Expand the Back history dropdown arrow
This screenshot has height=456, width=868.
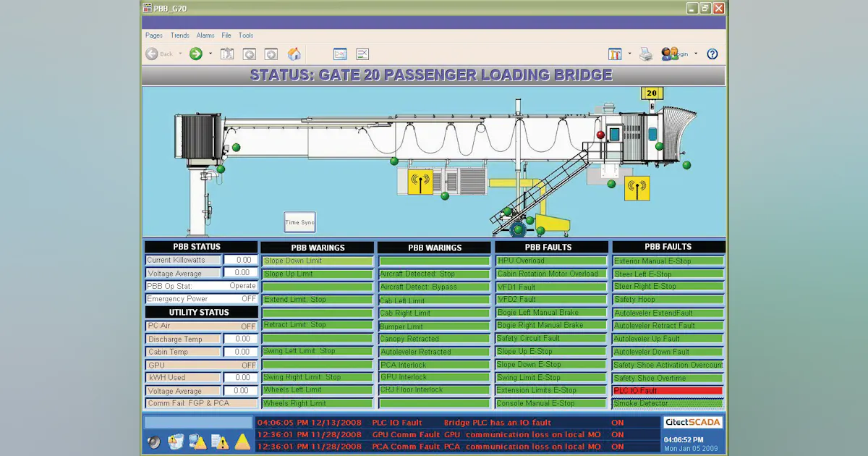coord(181,54)
